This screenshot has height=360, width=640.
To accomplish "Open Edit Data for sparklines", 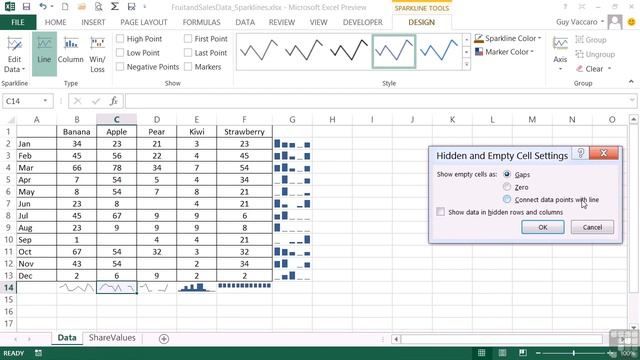I will tap(14, 54).
